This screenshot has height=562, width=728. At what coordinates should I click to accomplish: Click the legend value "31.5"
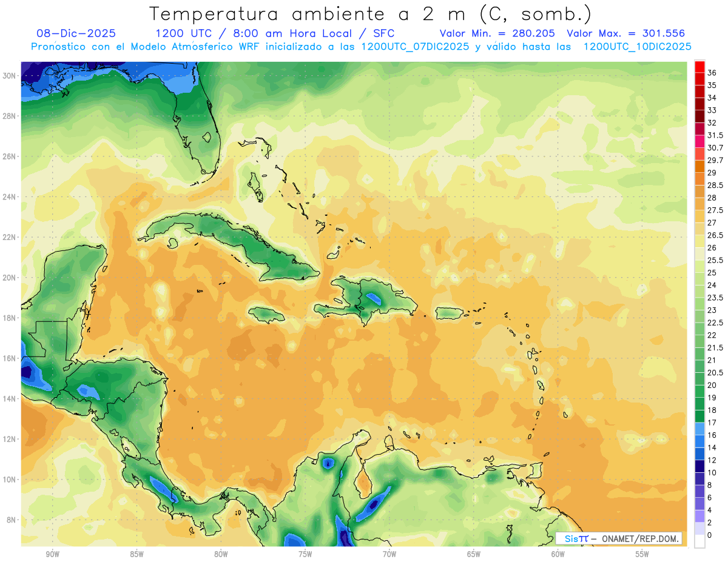[x=715, y=135]
